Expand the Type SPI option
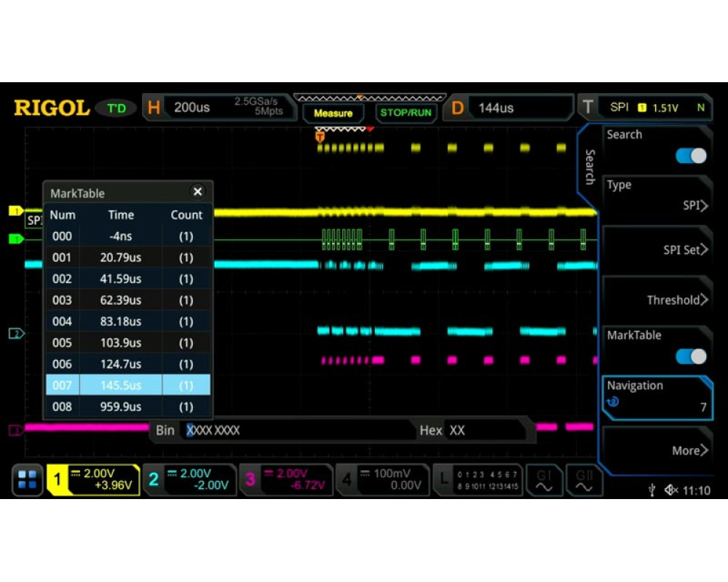Viewport: 728px width, 582px height. (655, 205)
